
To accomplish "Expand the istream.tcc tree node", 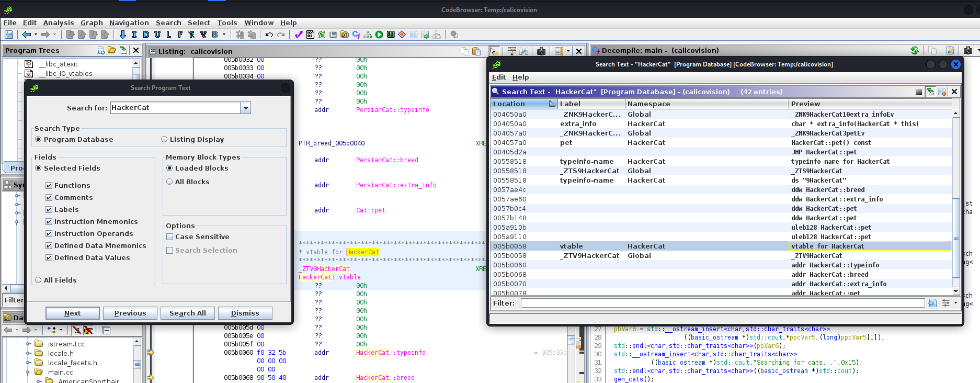I will coord(28,344).
